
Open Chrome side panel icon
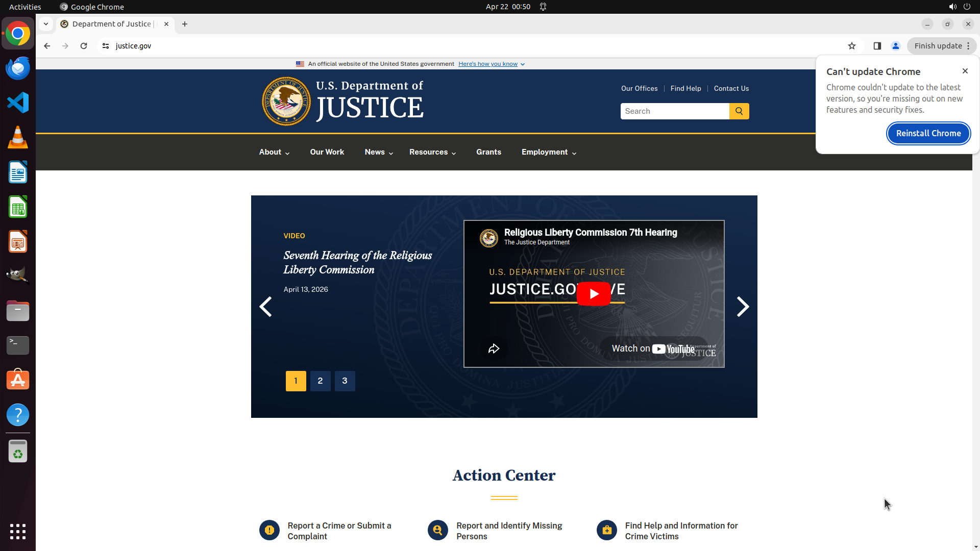tap(877, 46)
